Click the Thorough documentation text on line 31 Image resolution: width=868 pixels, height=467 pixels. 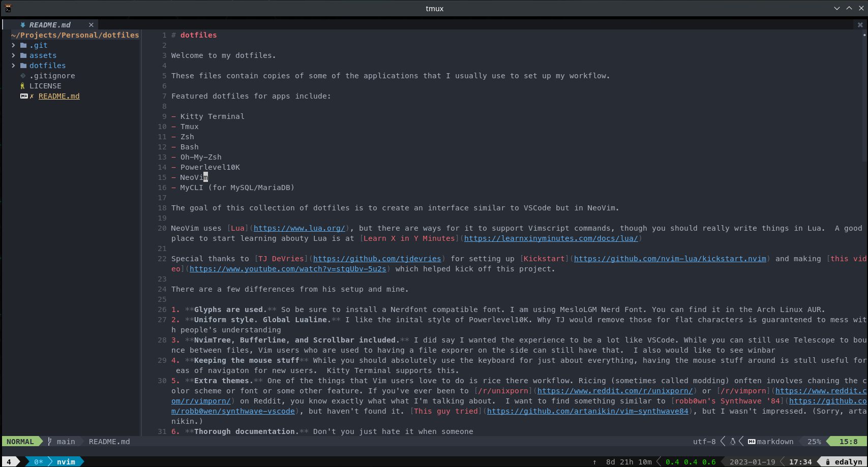246,431
